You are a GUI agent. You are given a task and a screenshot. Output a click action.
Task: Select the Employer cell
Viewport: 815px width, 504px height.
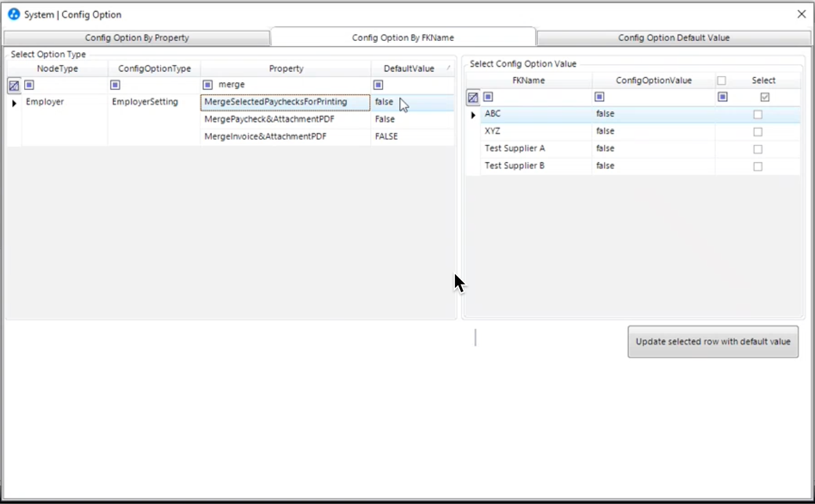click(x=65, y=102)
